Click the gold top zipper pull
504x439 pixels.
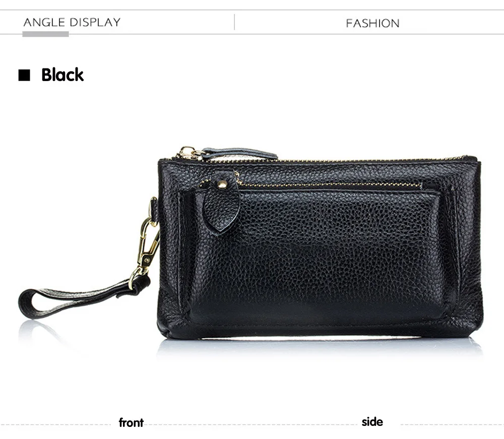click(x=189, y=153)
